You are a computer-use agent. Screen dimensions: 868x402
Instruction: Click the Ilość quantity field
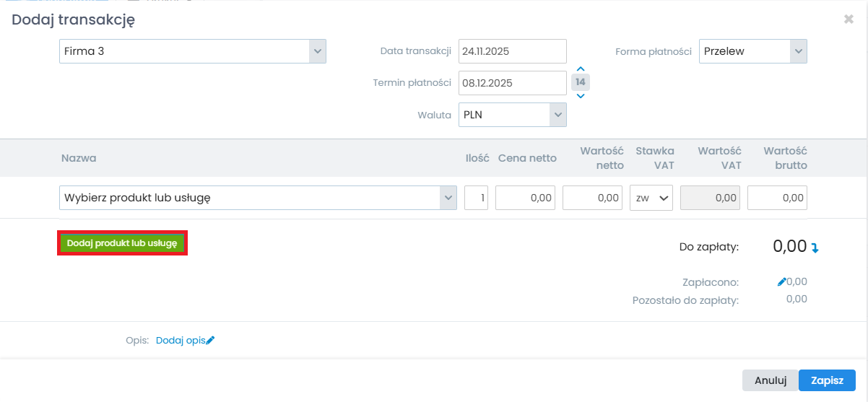pos(476,198)
